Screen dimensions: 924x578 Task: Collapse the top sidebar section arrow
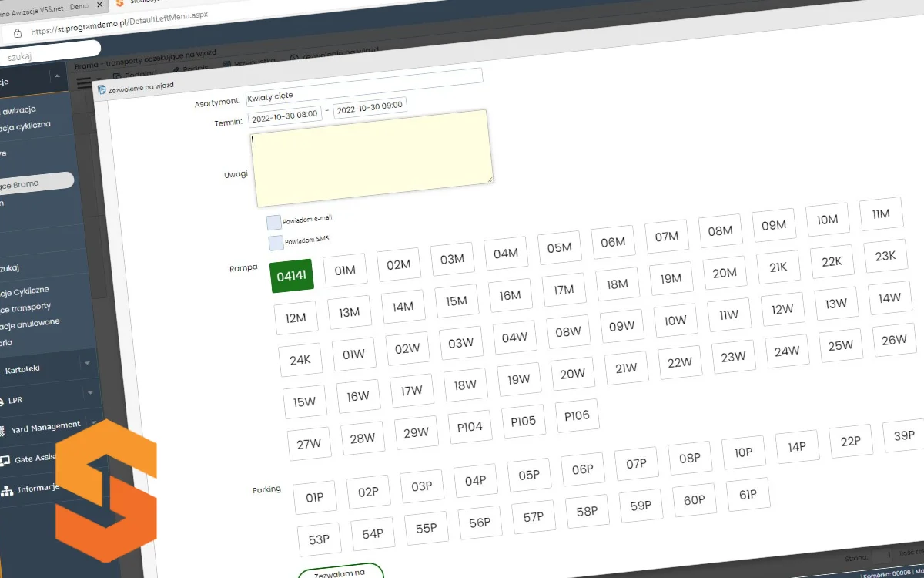point(56,76)
